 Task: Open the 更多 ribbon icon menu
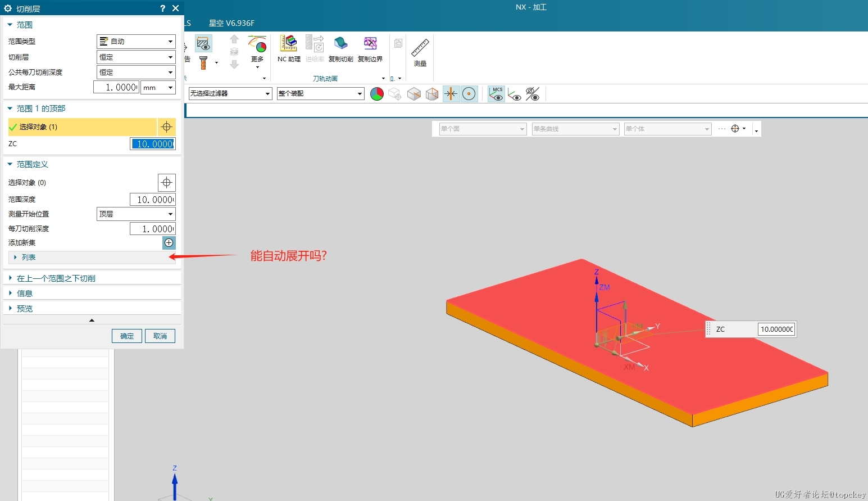click(257, 51)
